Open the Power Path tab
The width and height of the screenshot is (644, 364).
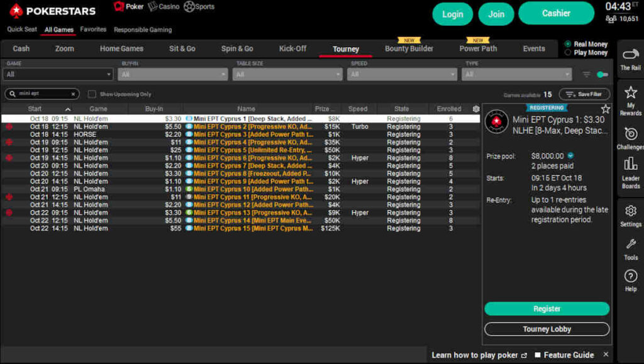478,48
